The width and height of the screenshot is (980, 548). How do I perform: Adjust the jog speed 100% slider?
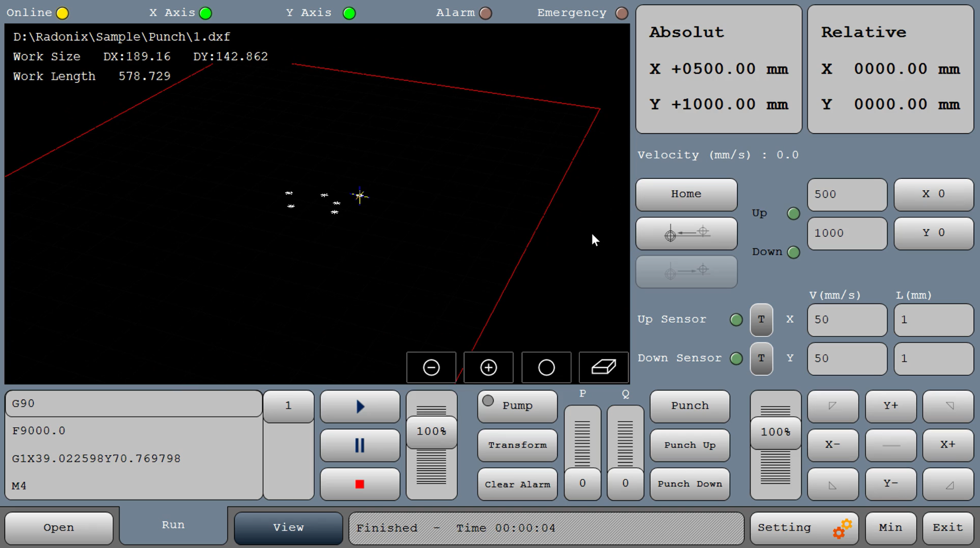[x=776, y=433]
